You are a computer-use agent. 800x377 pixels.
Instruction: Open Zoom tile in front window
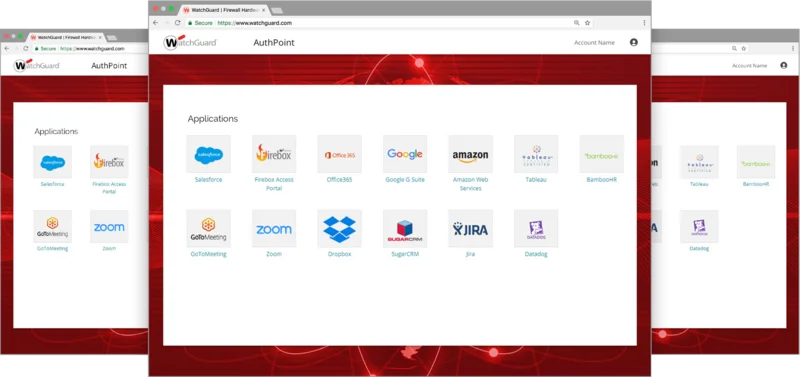[274, 229]
